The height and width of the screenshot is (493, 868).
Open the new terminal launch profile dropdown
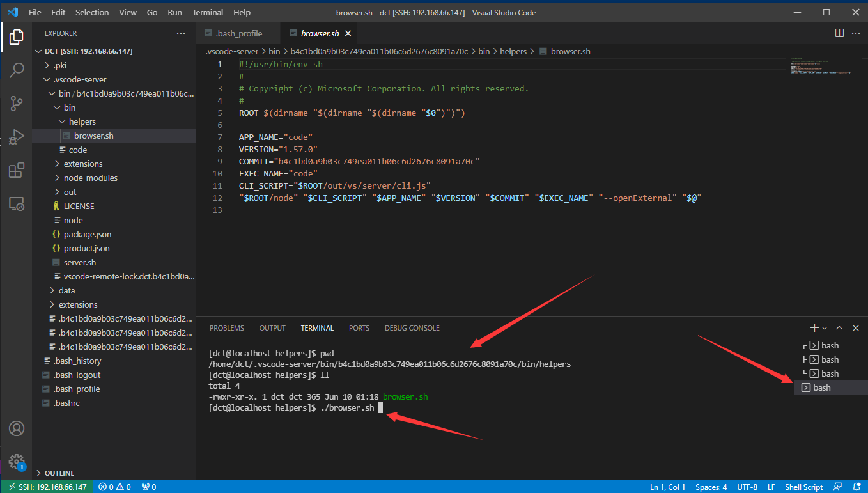pyautogui.click(x=825, y=328)
